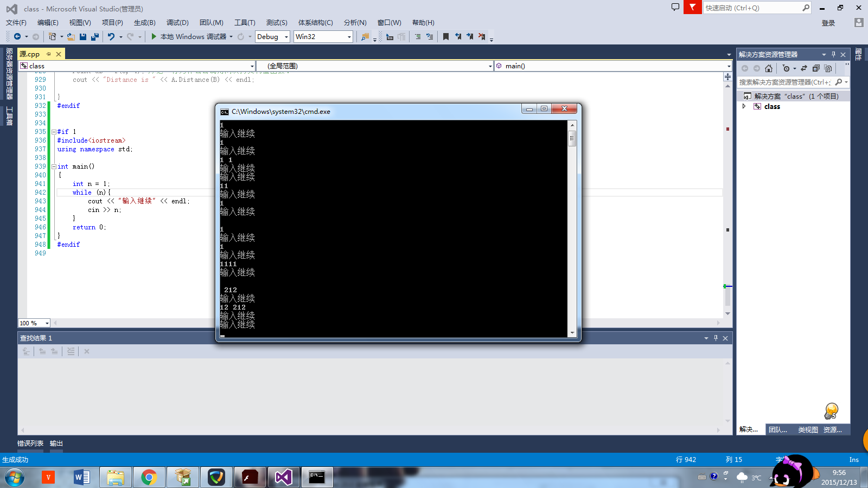
Task: Pin the 源.cpp editor tab
Action: tap(48, 54)
